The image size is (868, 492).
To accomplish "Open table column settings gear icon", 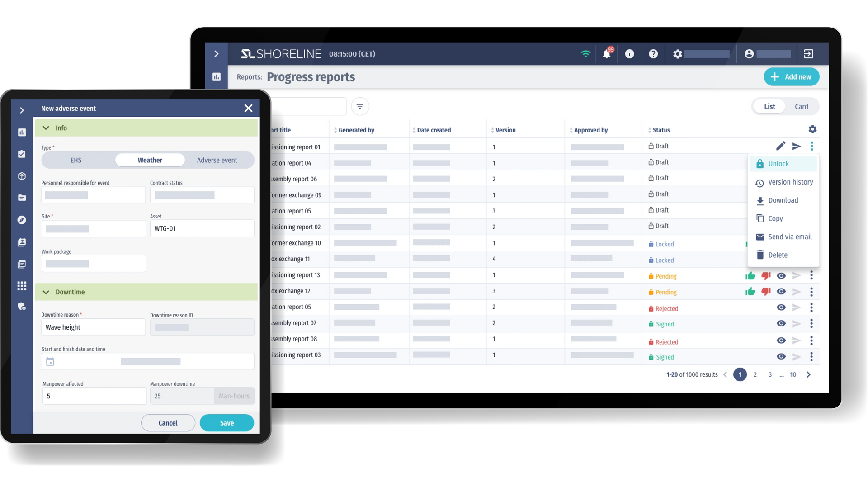I will coord(812,129).
